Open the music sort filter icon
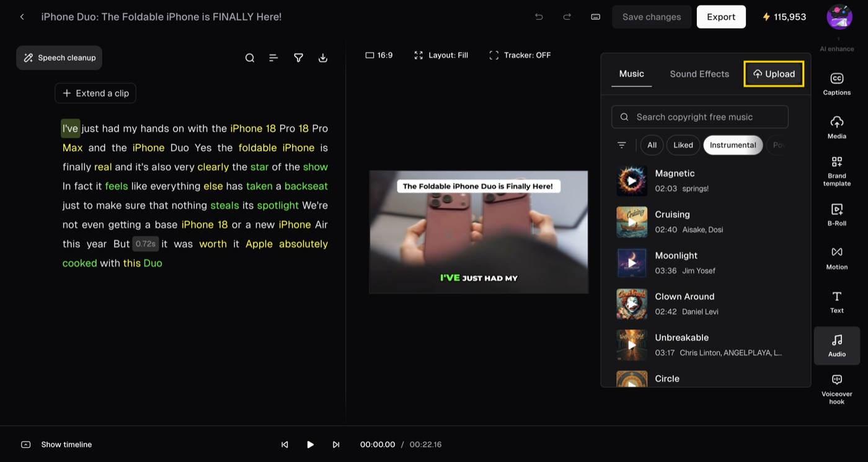The width and height of the screenshot is (868, 462). 621,145
